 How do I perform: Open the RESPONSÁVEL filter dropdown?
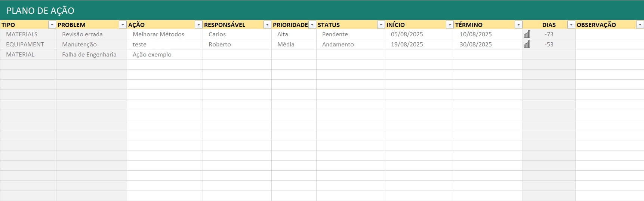267,25
